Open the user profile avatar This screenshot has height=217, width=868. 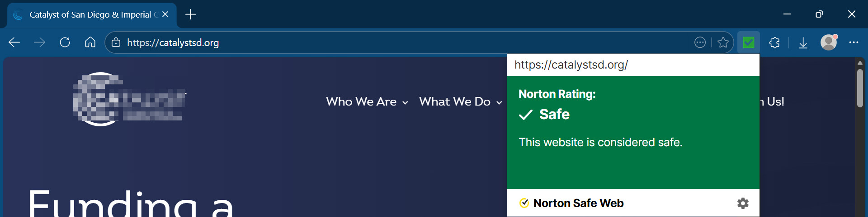point(829,42)
